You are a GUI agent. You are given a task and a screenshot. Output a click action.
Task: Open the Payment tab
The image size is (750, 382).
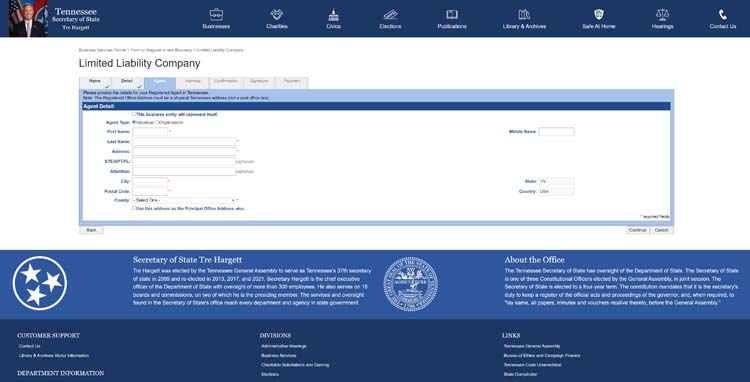tap(292, 83)
